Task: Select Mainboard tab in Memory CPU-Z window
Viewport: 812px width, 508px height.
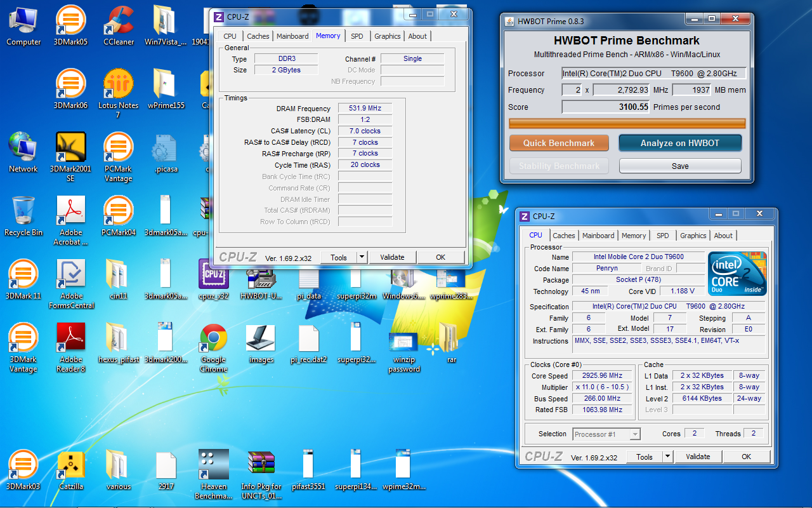Action: tap(292, 36)
